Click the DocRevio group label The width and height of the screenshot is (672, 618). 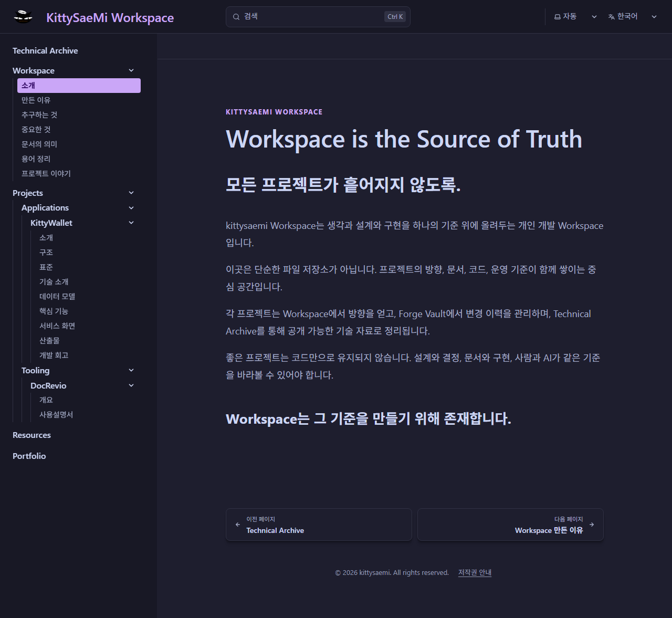coord(48,386)
